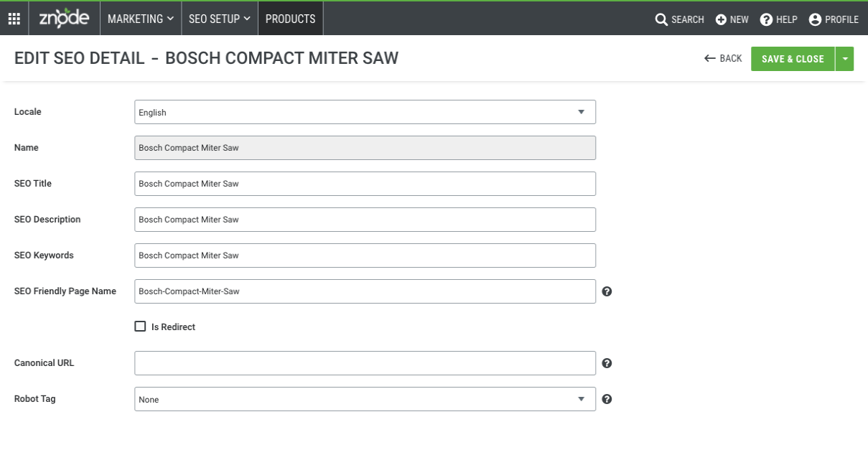The image size is (868, 455).
Task: Expand the Marketing menu
Action: pos(141,19)
